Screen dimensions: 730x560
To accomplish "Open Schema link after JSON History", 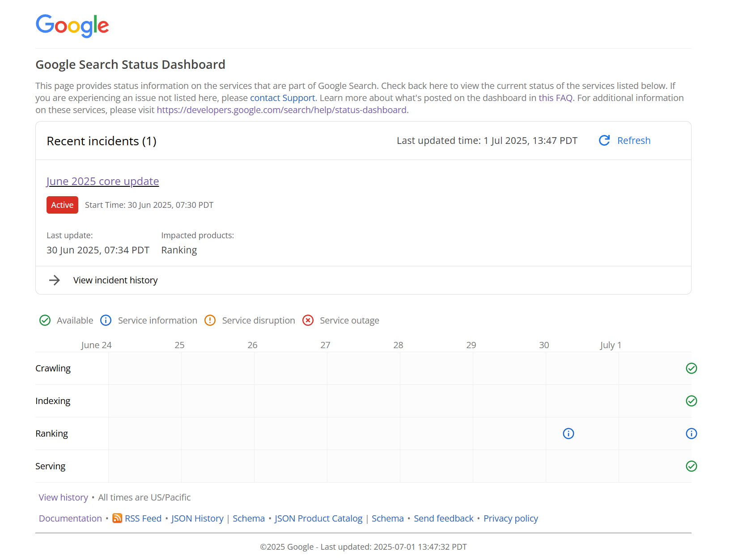I will click(249, 518).
